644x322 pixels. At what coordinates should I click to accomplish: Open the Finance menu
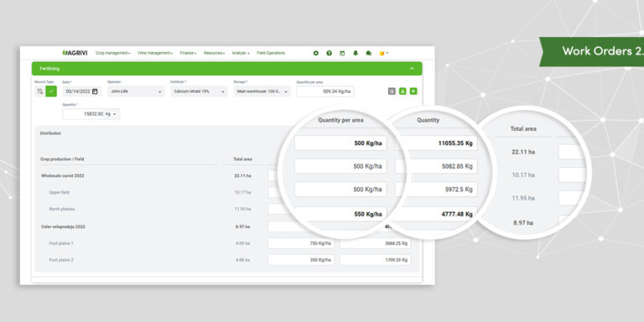188,53
